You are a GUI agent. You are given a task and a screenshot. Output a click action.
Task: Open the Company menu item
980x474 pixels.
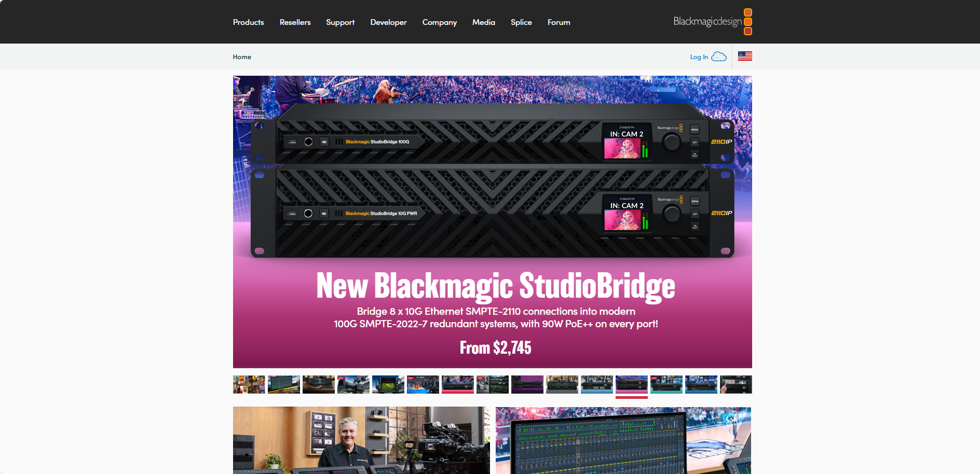(440, 22)
